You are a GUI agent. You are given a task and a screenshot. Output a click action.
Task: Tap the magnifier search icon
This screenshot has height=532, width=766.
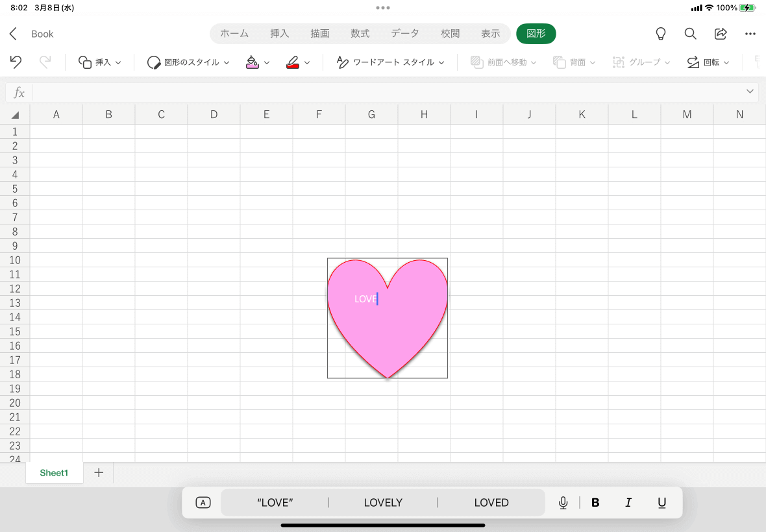690,34
